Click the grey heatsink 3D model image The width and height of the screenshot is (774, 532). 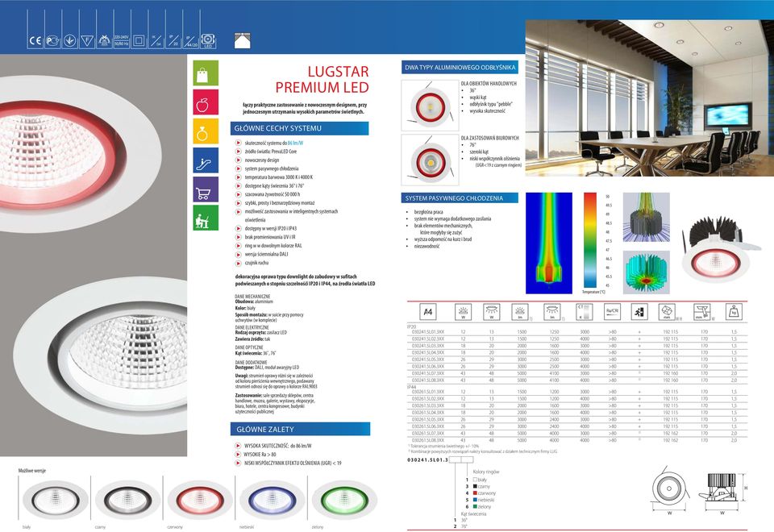point(646,217)
